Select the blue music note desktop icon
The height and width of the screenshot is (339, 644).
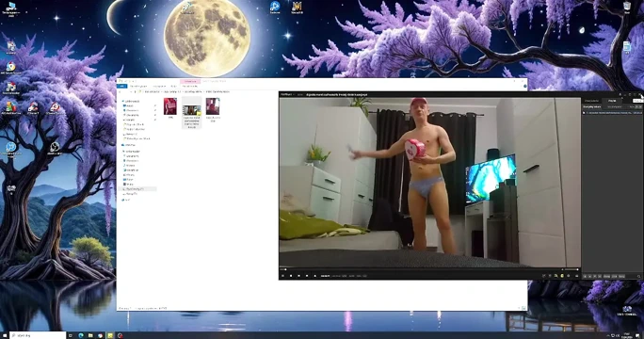click(275, 8)
